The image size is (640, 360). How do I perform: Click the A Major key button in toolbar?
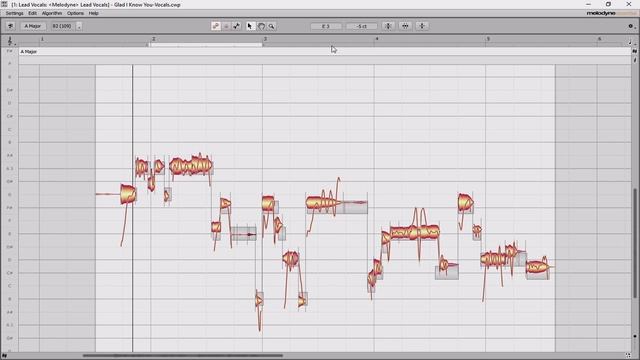33,26
